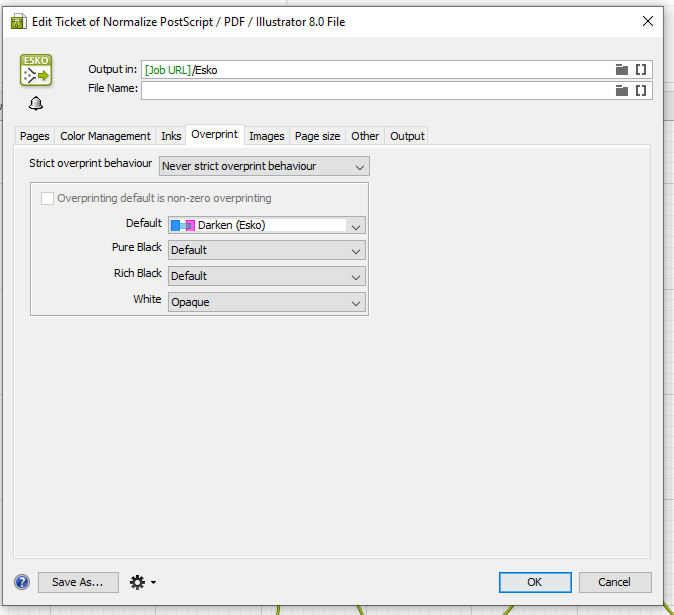The height and width of the screenshot is (615, 674).
Task: Click the [Job URL] SmartName text
Action: tap(168, 70)
